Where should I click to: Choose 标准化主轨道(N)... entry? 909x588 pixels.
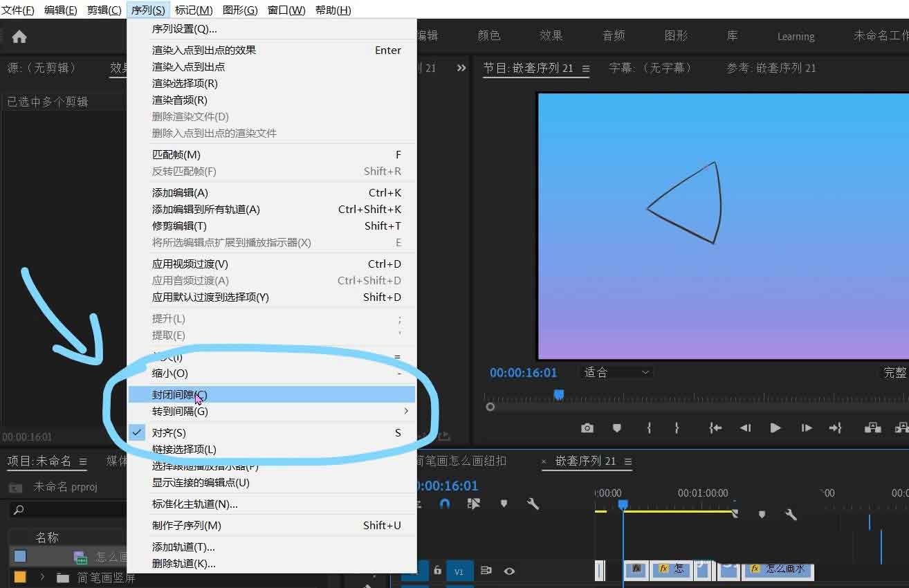click(x=272, y=504)
